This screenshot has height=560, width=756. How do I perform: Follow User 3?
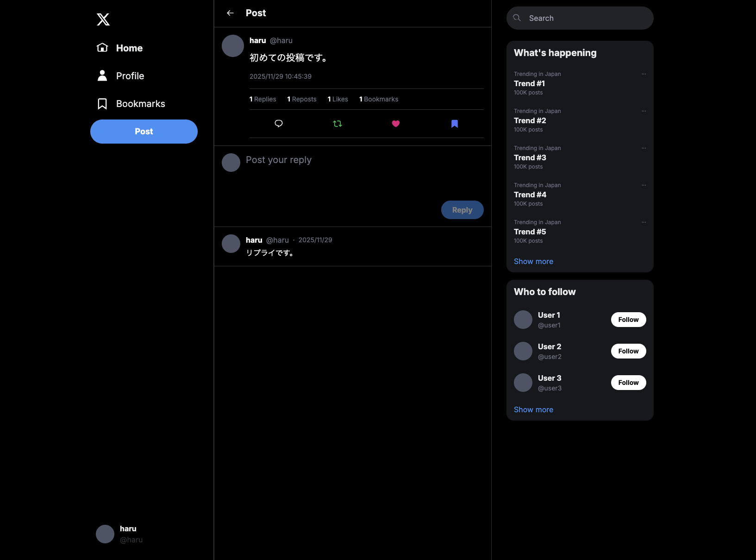pyautogui.click(x=628, y=383)
